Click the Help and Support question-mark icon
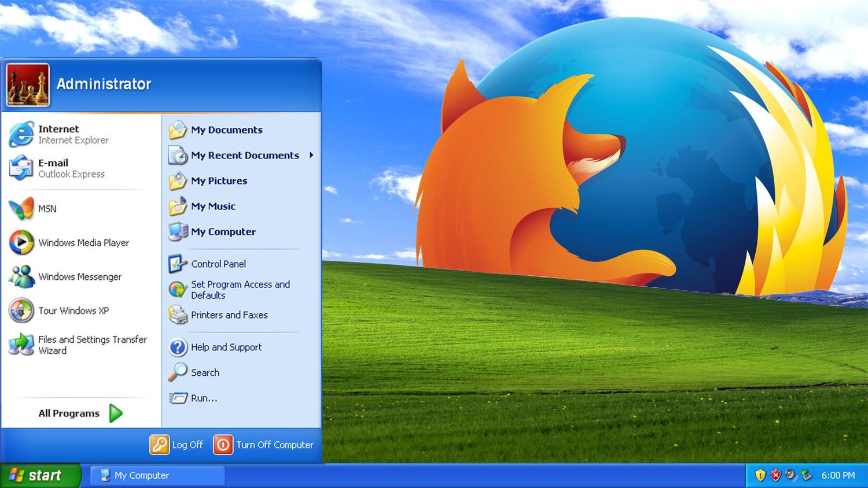Viewport: 868px width, 488px height. pyautogui.click(x=178, y=347)
